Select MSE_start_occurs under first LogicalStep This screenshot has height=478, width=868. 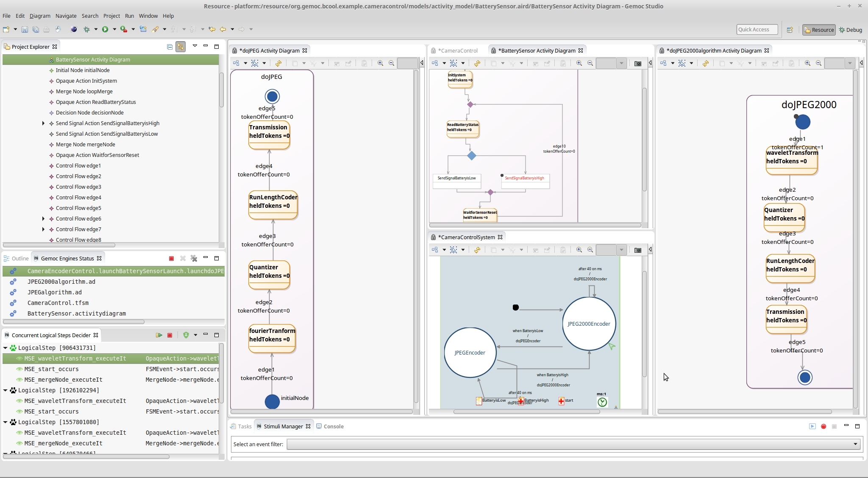[x=51, y=369]
